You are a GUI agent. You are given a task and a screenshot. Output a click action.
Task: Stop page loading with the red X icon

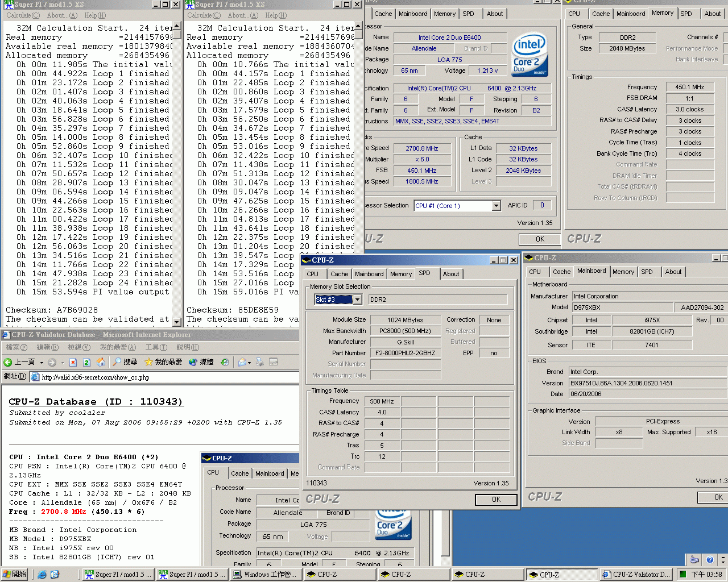(73, 362)
